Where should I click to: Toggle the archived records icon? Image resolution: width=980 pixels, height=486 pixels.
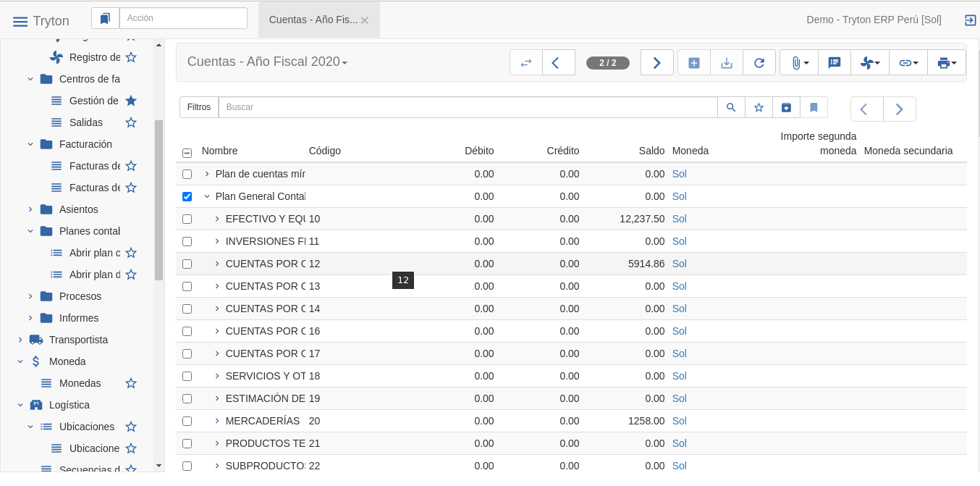click(x=786, y=107)
